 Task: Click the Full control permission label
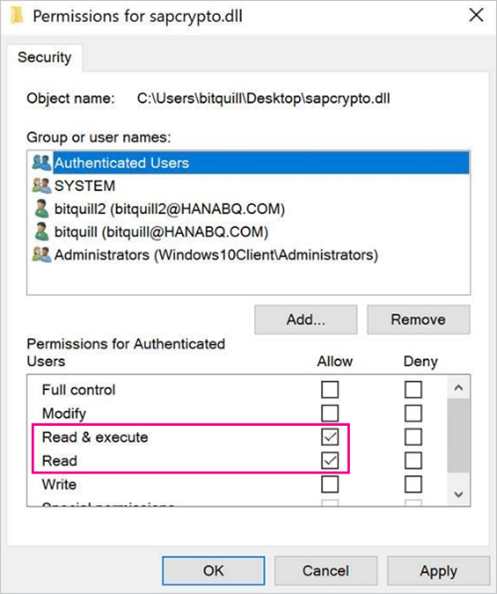pyautogui.click(x=78, y=390)
